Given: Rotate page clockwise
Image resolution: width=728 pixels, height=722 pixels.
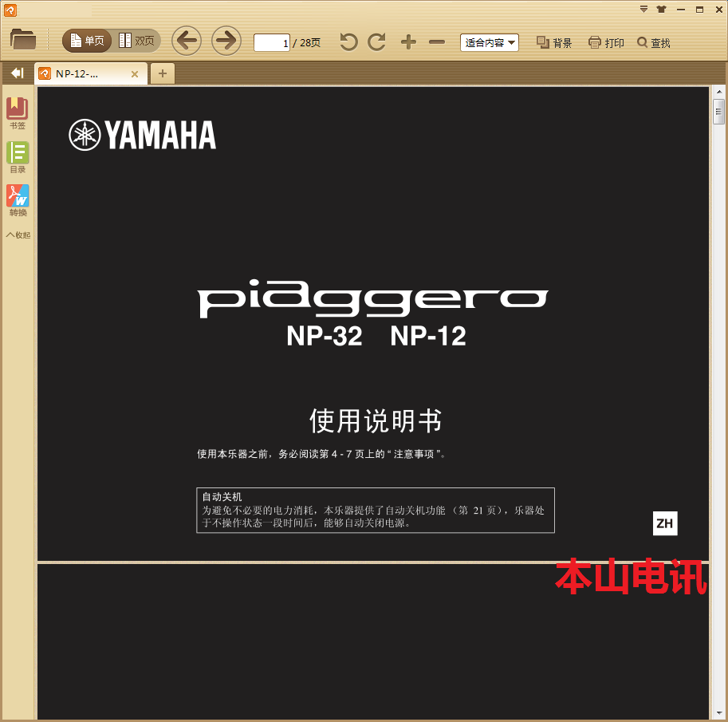Looking at the screenshot, I should click(x=377, y=42).
